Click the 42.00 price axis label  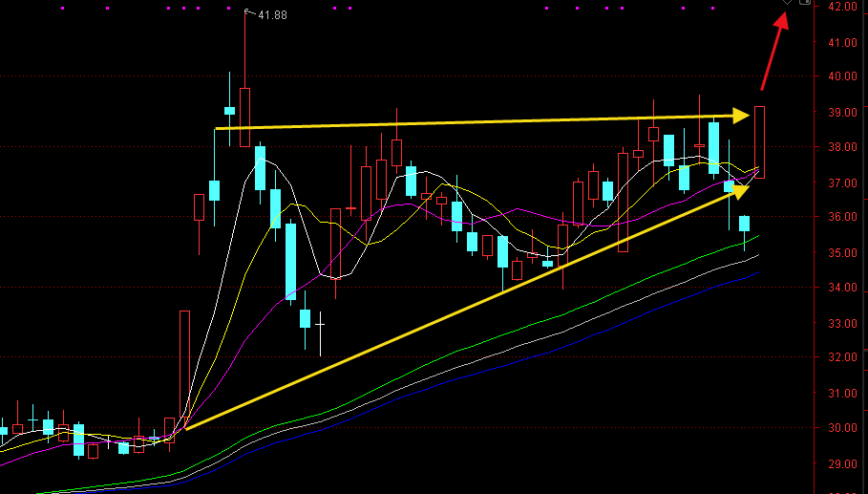pos(842,6)
